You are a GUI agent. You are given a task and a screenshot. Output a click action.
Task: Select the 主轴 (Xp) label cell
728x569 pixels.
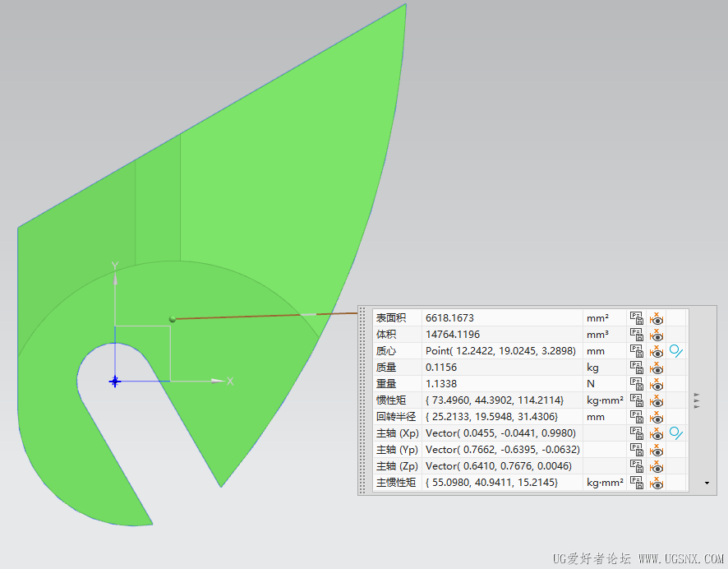pos(398,433)
